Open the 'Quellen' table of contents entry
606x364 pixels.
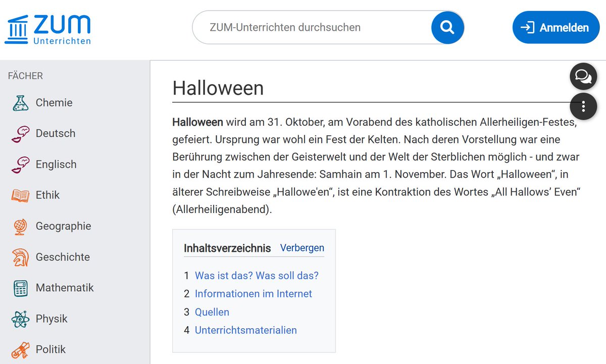pos(212,312)
